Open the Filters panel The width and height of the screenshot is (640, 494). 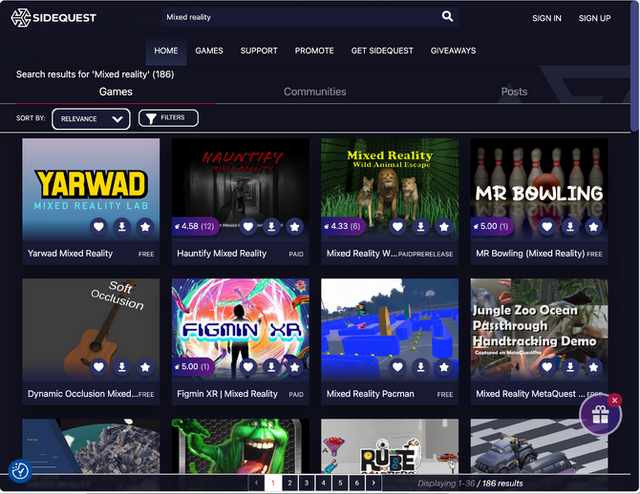168,118
